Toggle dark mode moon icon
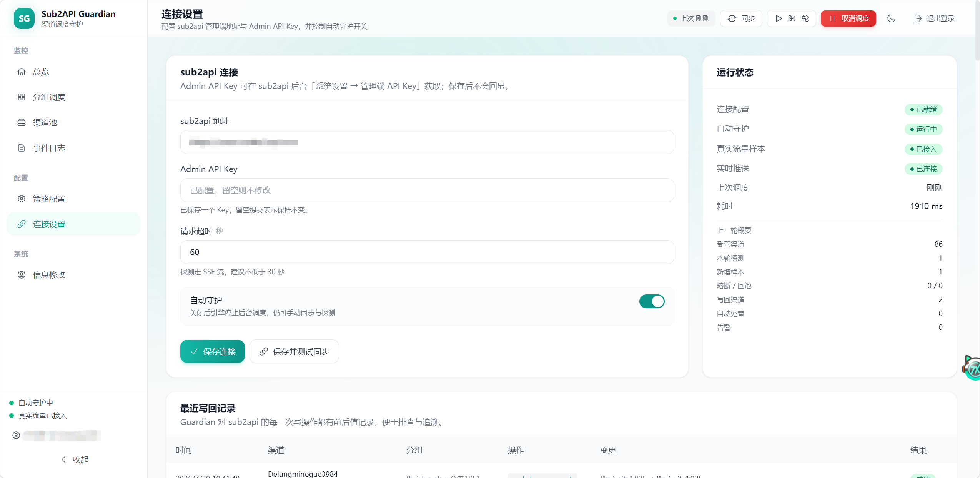The image size is (980, 478). pyautogui.click(x=891, y=18)
